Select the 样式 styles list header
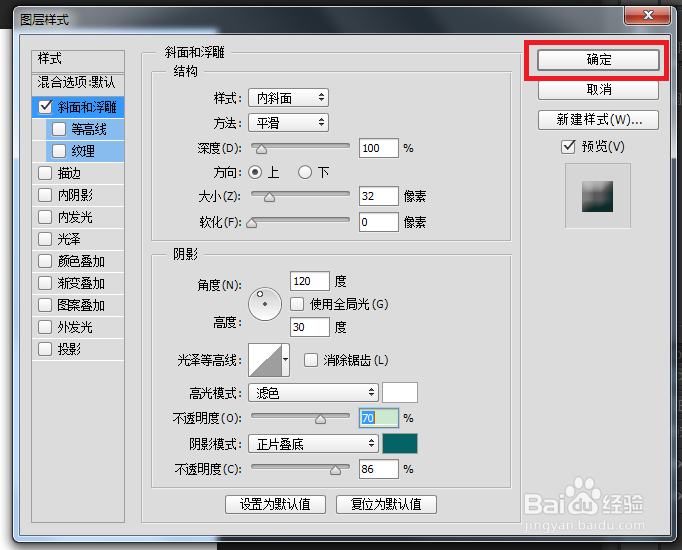The height and width of the screenshot is (550, 682). pyautogui.click(x=78, y=61)
